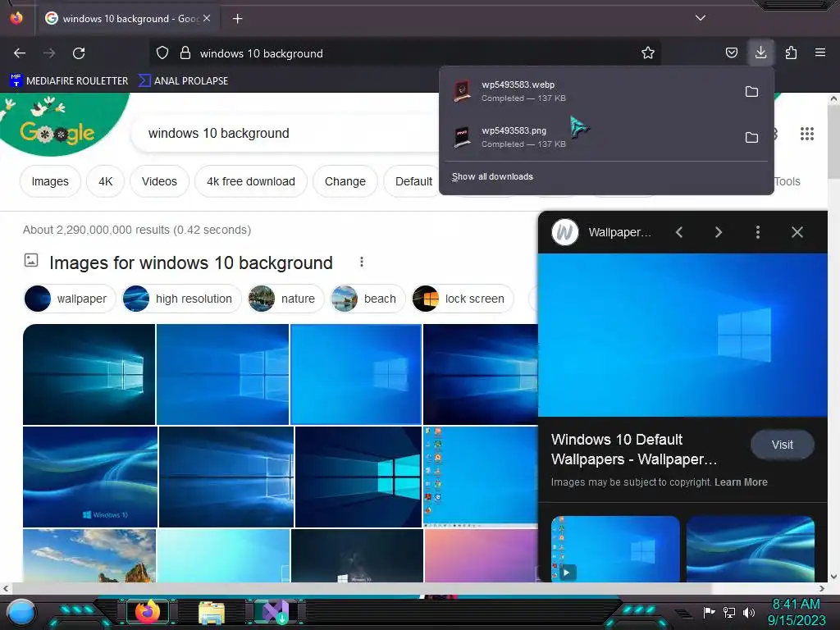Go to previous image in preview panel
The height and width of the screenshot is (630, 840).
679,232
